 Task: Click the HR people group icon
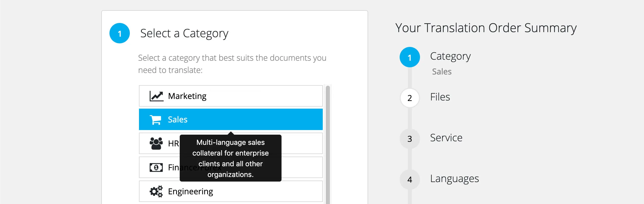(x=156, y=144)
